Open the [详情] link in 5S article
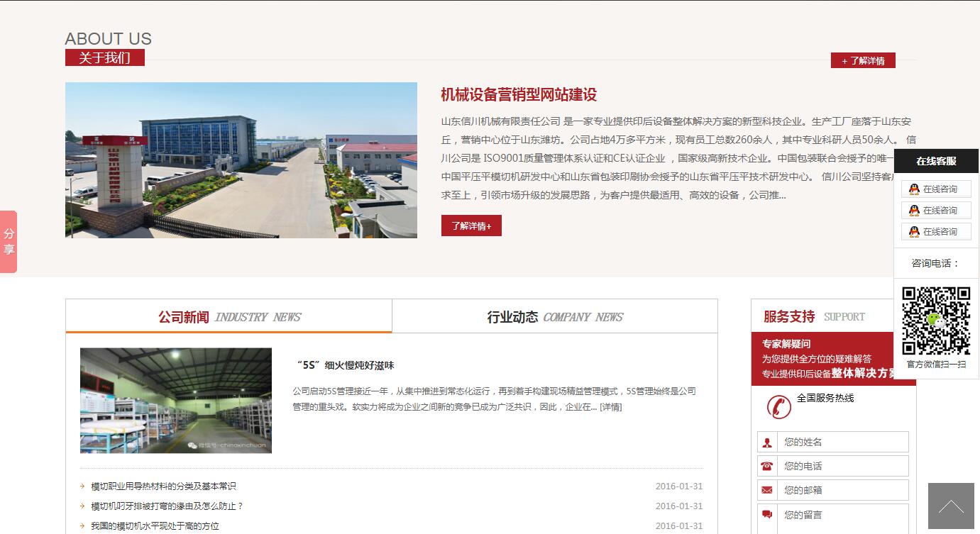The height and width of the screenshot is (534, 980). pos(610,407)
